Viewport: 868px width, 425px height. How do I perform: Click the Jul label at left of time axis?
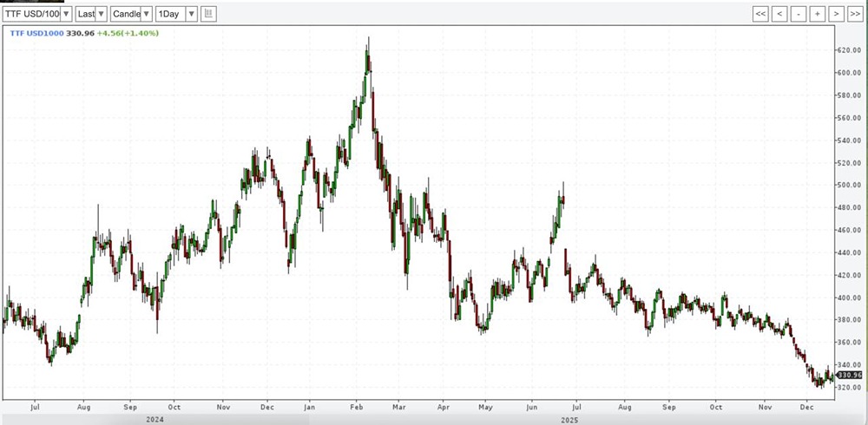coord(35,407)
